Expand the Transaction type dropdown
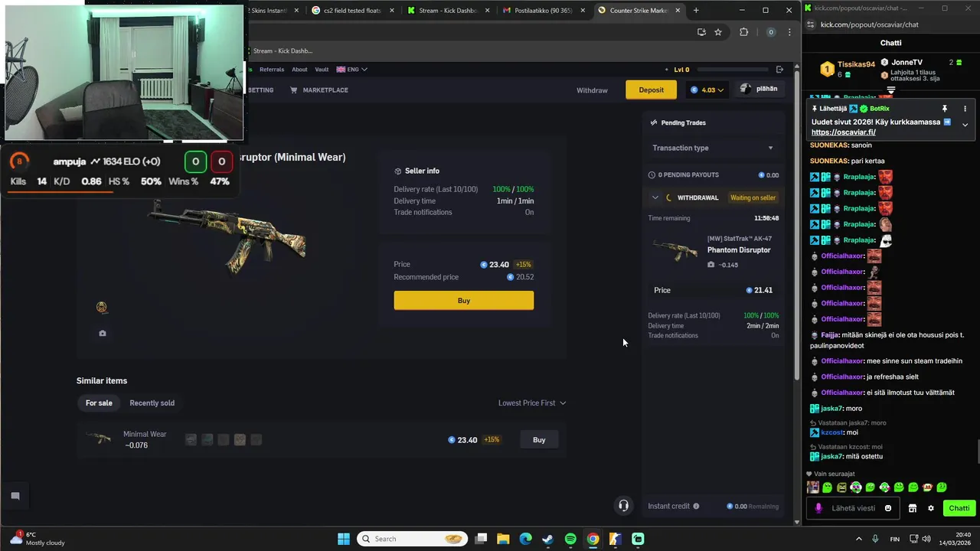Viewport: 980px width, 551px height. click(x=713, y=148)
